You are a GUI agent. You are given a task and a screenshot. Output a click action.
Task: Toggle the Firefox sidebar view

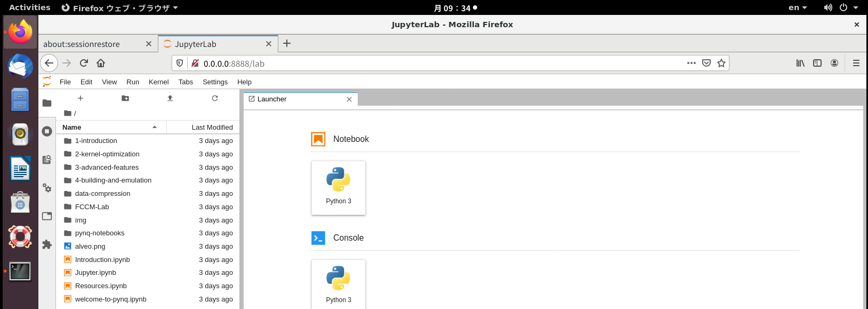(817, 63)
